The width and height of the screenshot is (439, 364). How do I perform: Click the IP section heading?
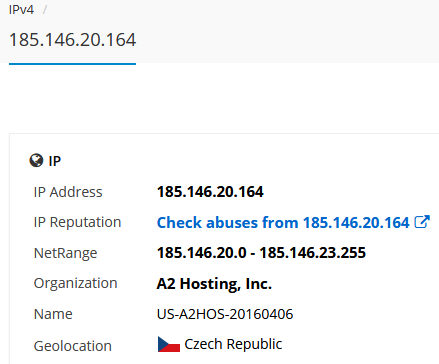55,161
